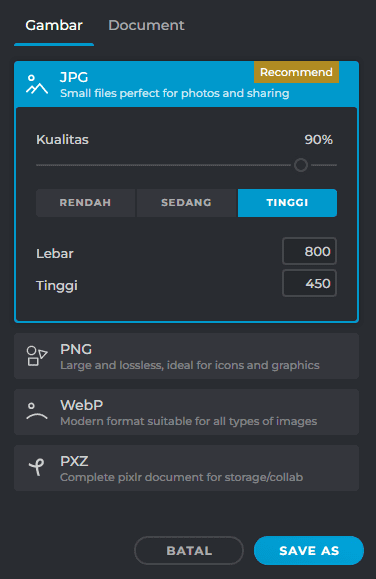The width and height of the screenshot is (376, 579).
Task: Click the WebP format icon
Action: 37,411
